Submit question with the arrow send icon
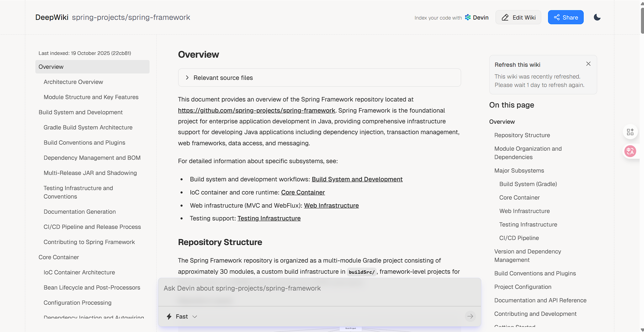 point(470,316)
